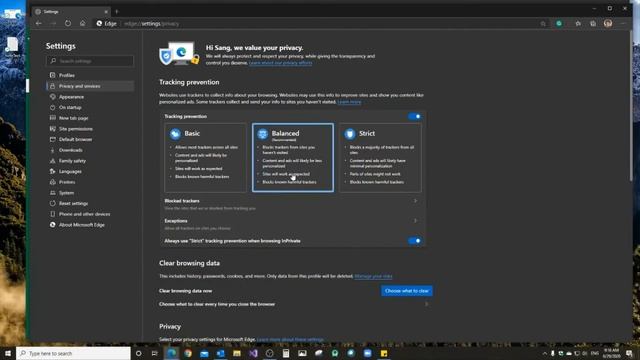The image size is (640, 360).
Task: Select the Settings tab in the tab strip
Action: (71, 11)
